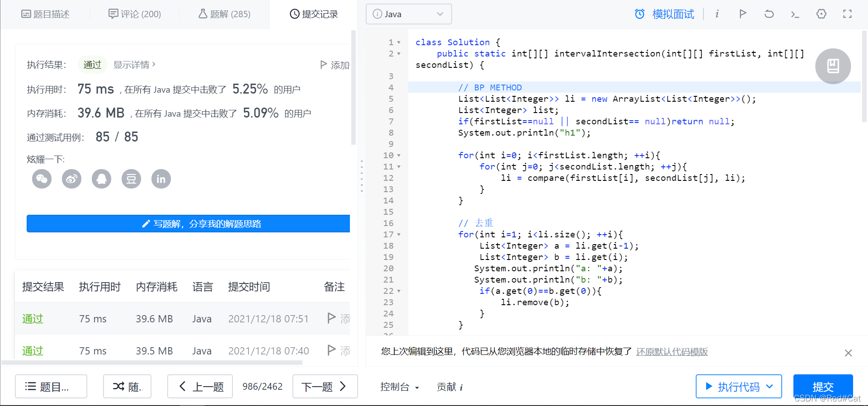The image size is (868, 406).
Task: Click the li.remove(b); code line
Action: pos(535,302)
